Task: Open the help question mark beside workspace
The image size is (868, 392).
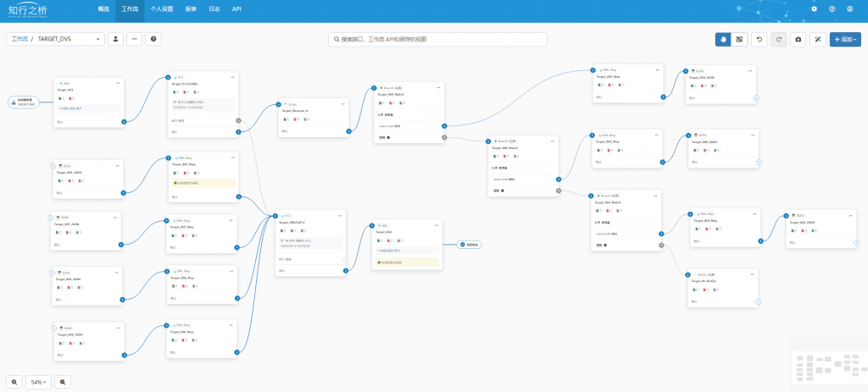Action: [x=153, y=39]
